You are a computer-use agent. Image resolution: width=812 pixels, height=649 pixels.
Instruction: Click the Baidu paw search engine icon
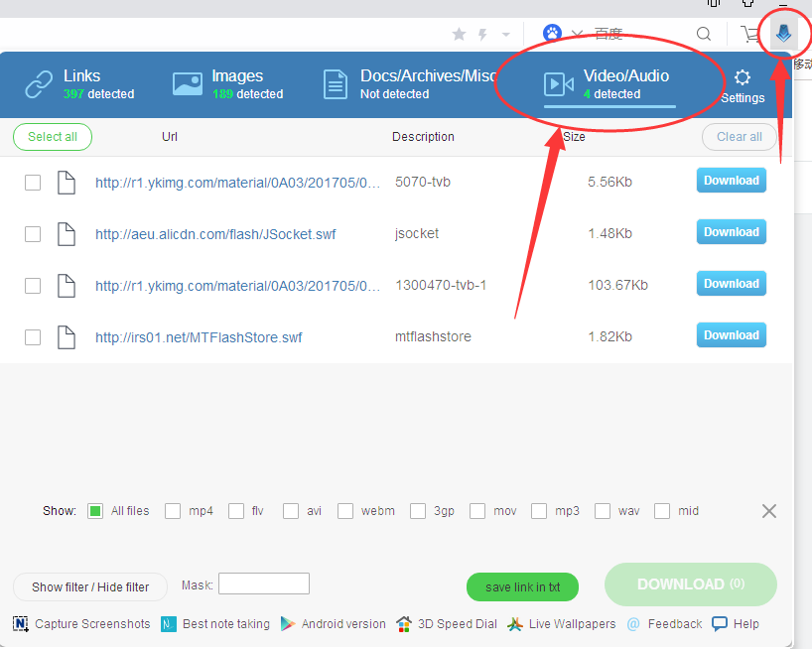pos(552,33)
